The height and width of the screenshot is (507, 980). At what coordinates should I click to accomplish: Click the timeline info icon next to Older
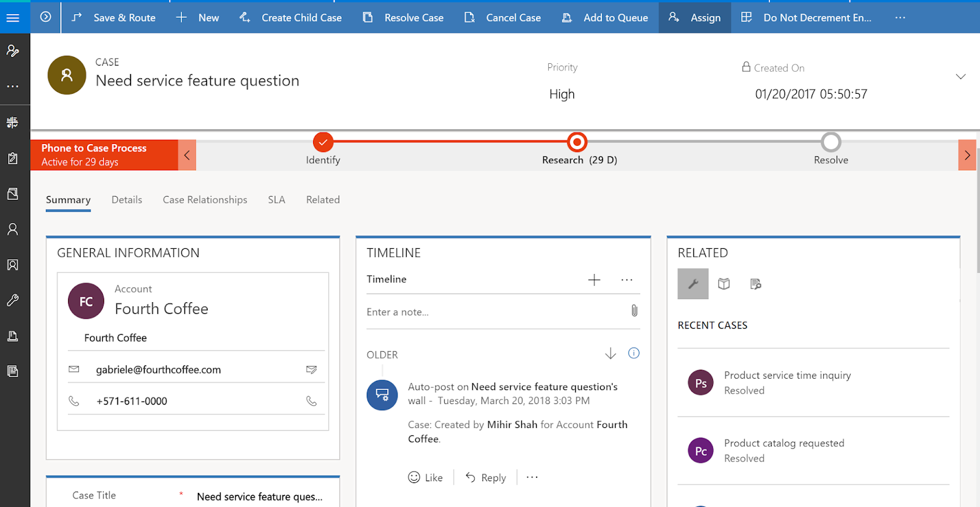click(x=633, y=353)
